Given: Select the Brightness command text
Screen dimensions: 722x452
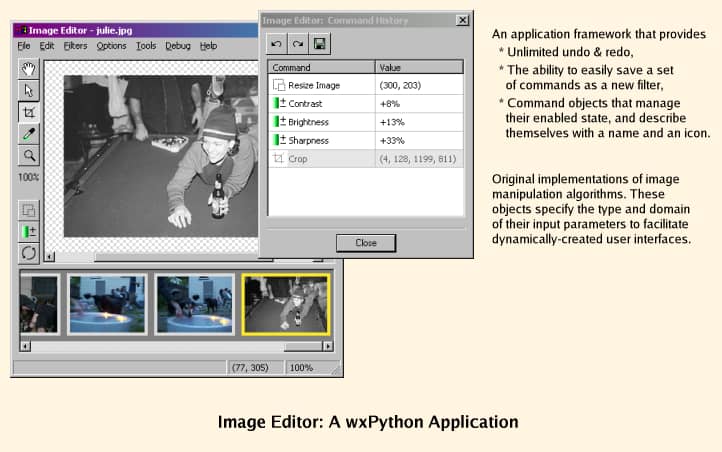Looking at the screenshot, I should [309, 122].
